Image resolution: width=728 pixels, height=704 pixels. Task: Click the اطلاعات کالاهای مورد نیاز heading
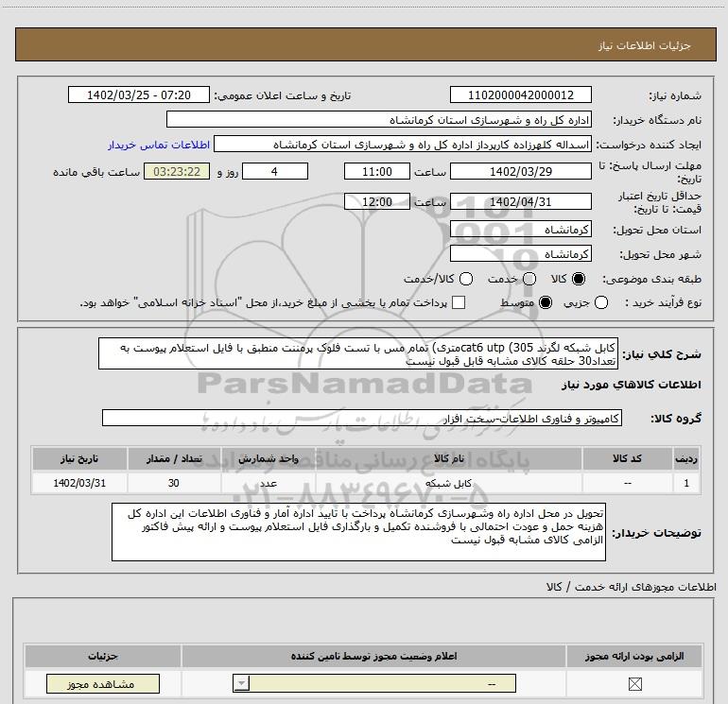click(x=632, y=385)
